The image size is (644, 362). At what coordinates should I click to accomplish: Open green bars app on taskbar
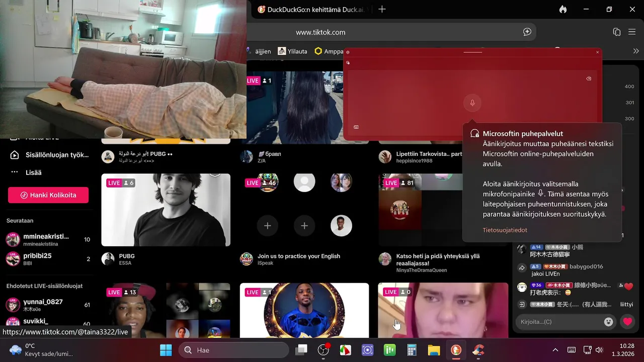pos(389,350)
